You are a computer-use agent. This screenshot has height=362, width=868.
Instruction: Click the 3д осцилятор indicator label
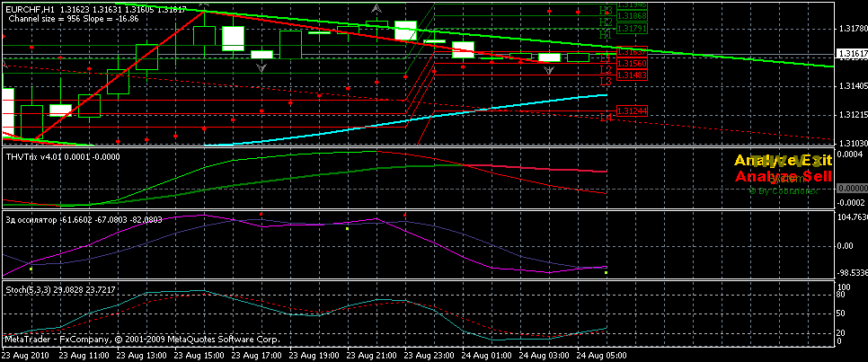pyautogui.click(x=31, y=219)
